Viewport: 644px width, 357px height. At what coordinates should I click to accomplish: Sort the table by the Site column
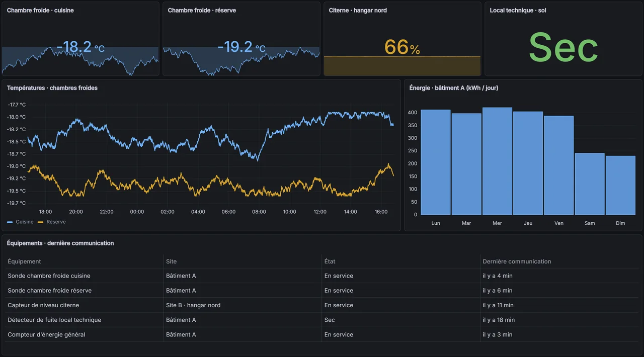(171, 261)
